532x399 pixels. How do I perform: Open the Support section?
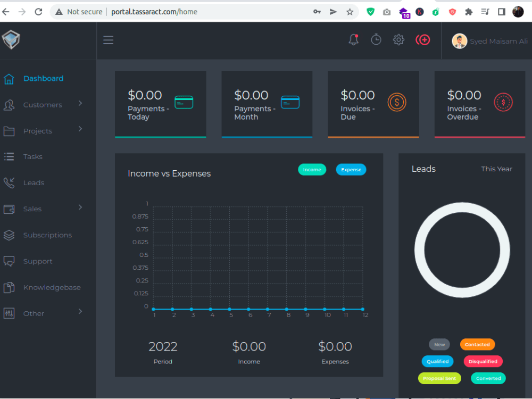click(38, 261)
